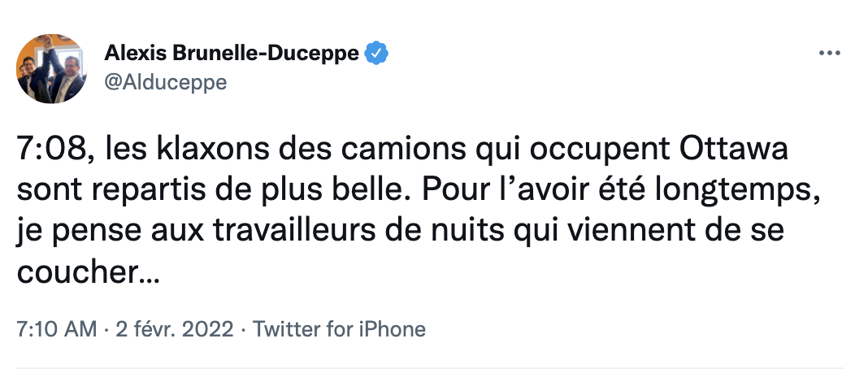Open the tweet's more options menu

point(828,54)
